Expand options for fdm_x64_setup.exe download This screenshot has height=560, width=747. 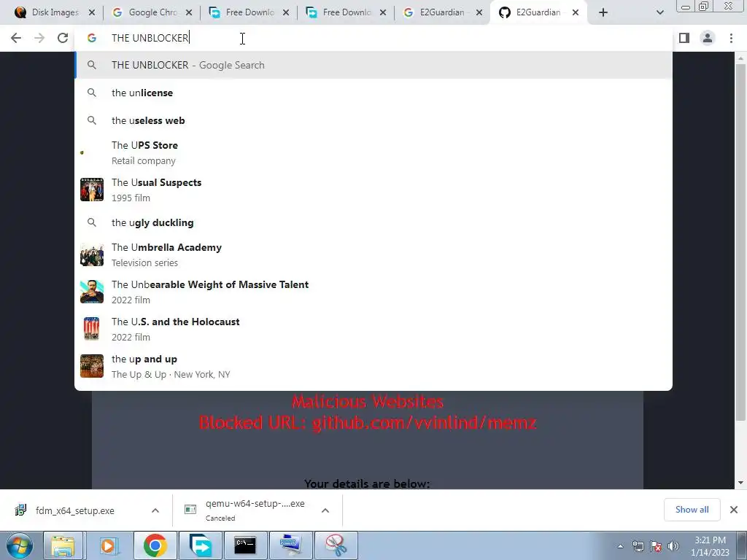point(155,510)
